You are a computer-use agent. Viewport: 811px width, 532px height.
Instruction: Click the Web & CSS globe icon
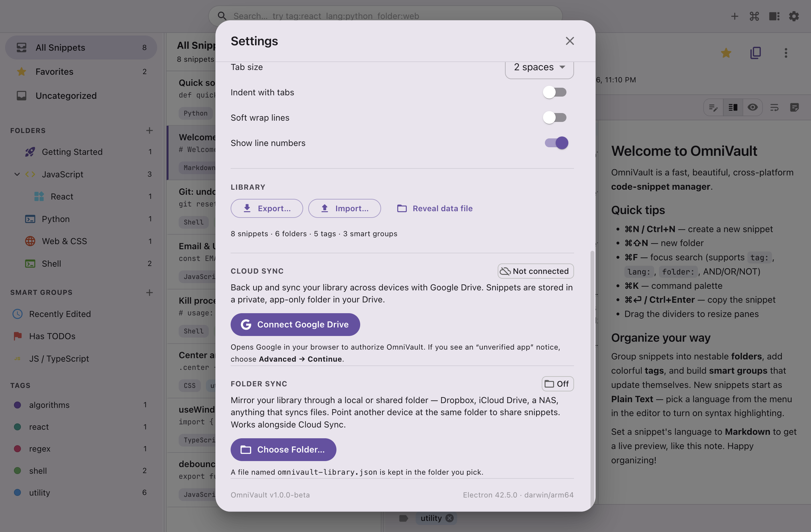pos(30,241)
